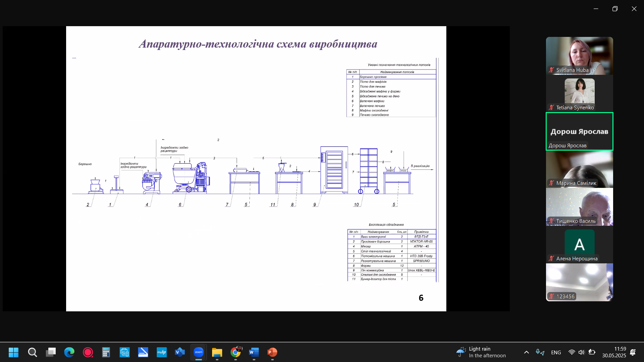Open Microsoft Visio from the taskbar

[180, 352]
